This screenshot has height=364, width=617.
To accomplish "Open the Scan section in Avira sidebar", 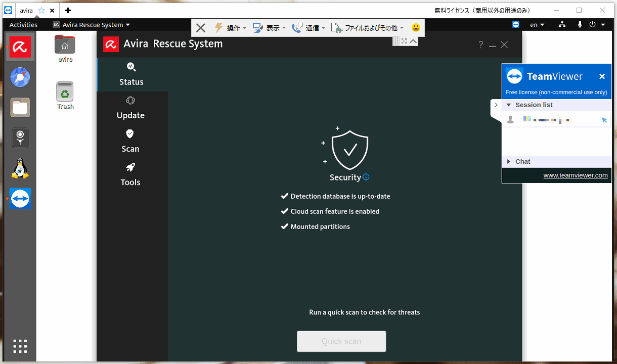I will tap(130, 141).
